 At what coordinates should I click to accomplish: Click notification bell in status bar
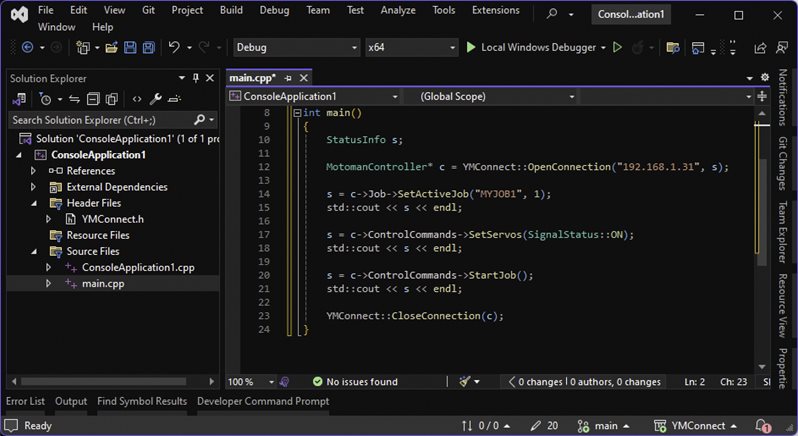[762, 425]
